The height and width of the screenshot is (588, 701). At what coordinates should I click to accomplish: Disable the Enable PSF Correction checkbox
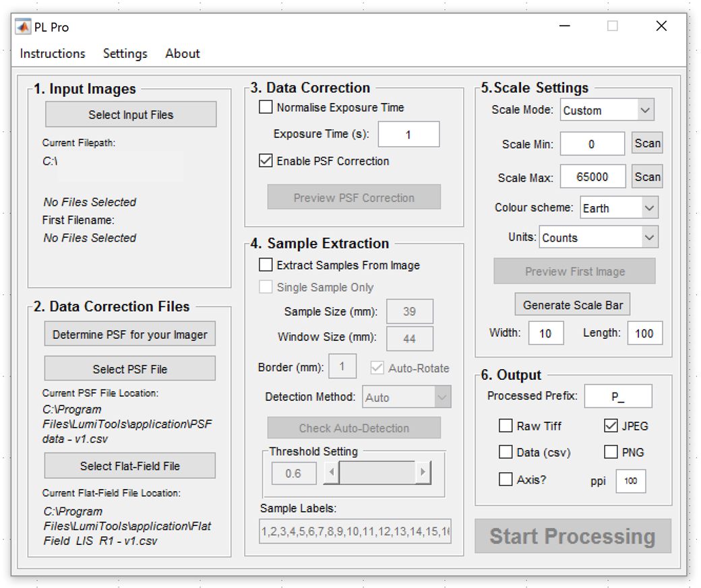266,160
